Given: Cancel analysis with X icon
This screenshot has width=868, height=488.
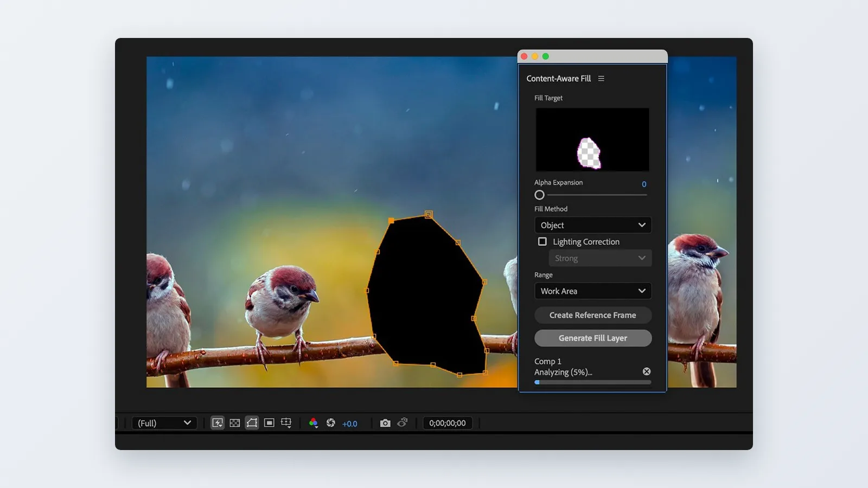Looking at the screenshot, I should (647, 371).
